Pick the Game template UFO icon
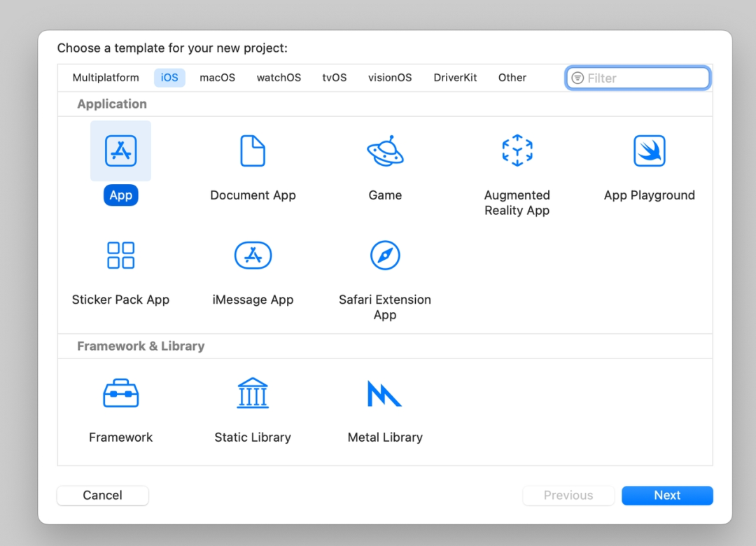Screen dimensions: 756x546 [x=385, y=151]
